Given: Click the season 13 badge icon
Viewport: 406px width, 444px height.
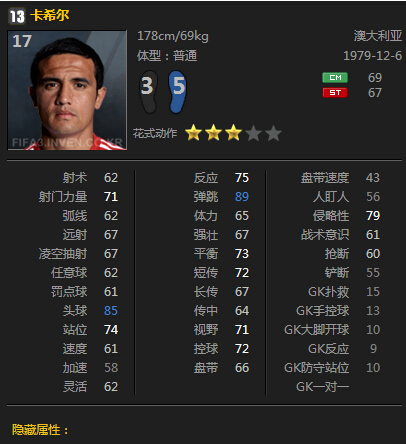Looking at the screenshot, I should pyautogui.click(x=17, y=16).
